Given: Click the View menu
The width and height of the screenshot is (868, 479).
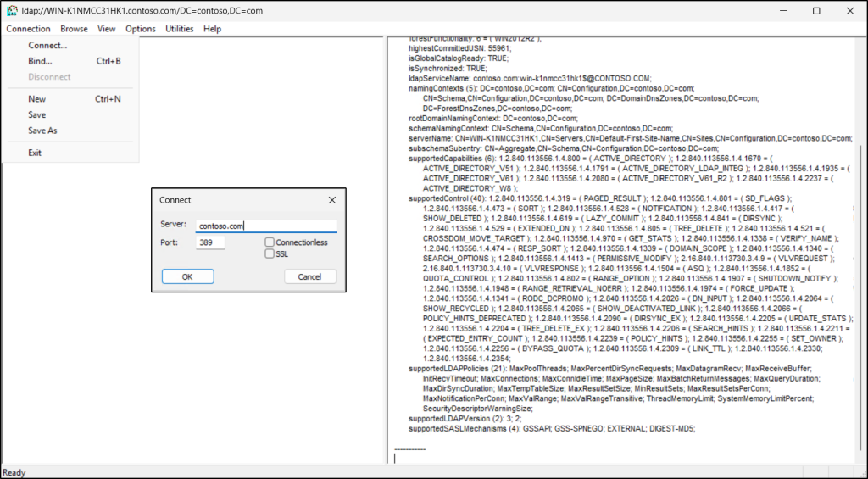Looking at the screenshot, I should point(106,29).
